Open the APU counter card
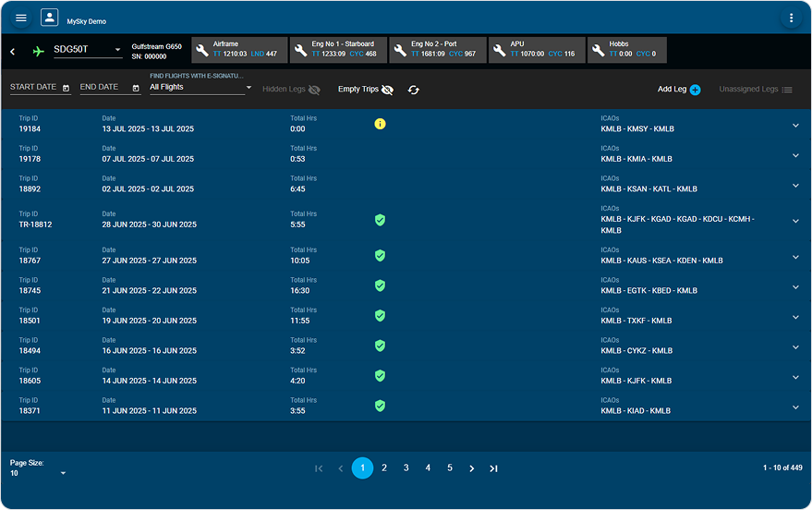The height and width of the screenshot is (510, 812). 537,50
